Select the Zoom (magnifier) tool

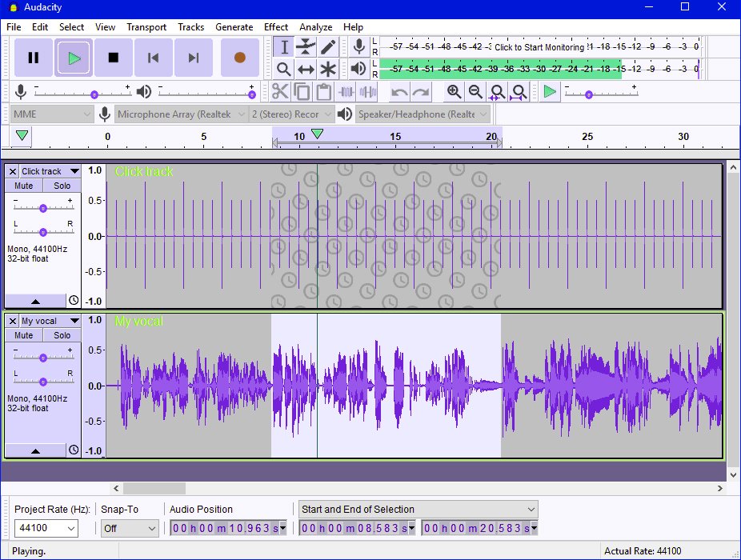283,70
